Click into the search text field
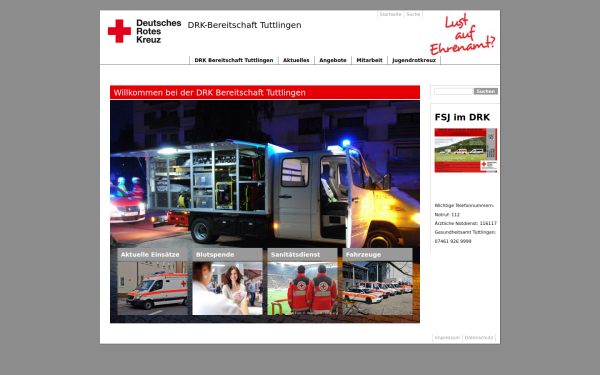Viewport: 600px width, 375px height. click(453, 91)
